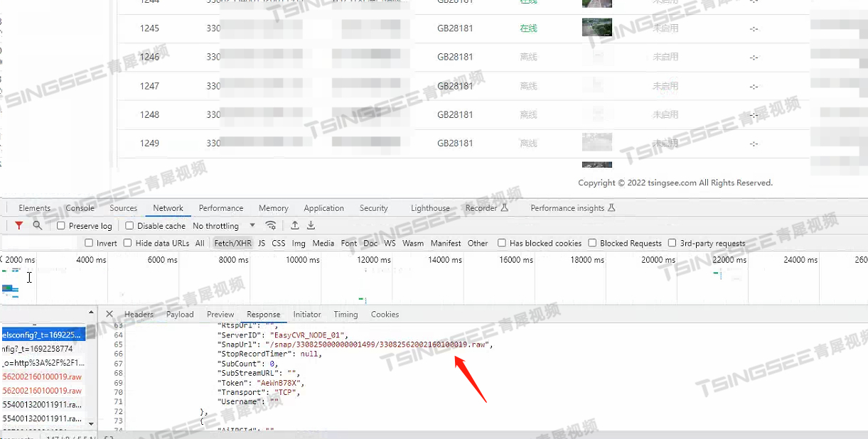The image size is (868, 439).
Task: Click the import HAR upload icon
Action: (x=295, y=225)
